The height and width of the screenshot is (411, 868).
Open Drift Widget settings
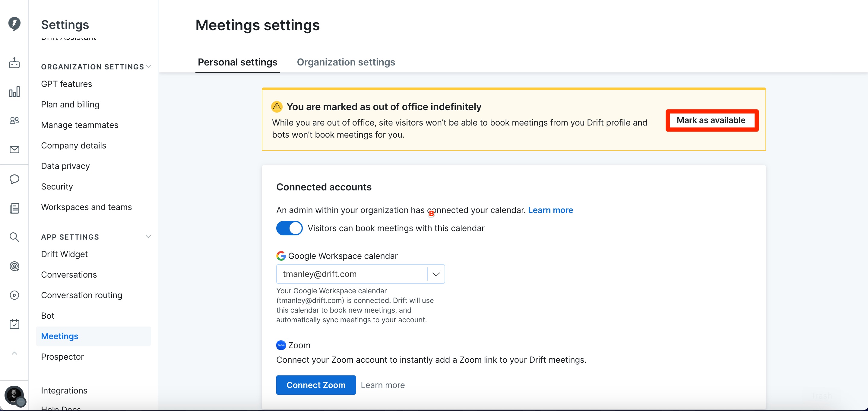[64, 254]
